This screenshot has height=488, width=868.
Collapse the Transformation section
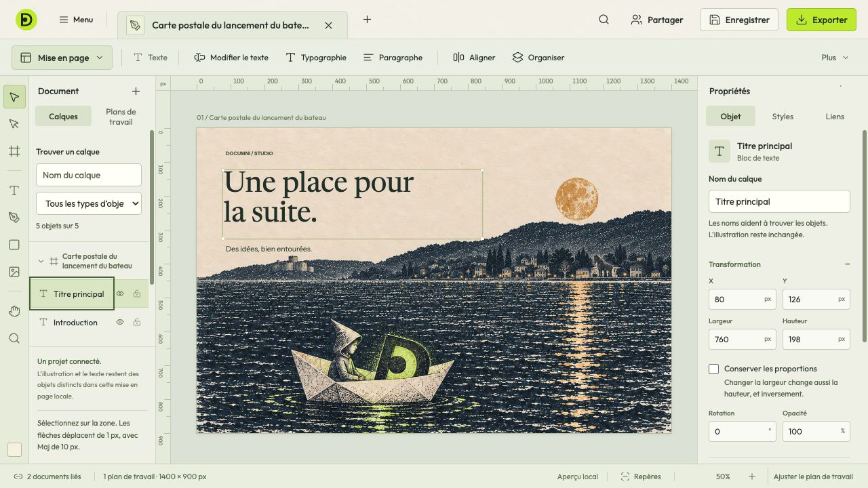847,264
